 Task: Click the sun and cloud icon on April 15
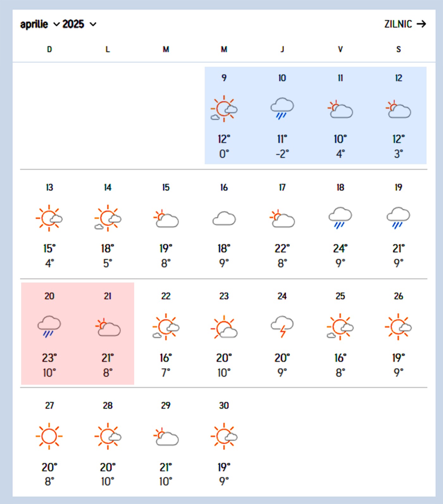(166, 218)
